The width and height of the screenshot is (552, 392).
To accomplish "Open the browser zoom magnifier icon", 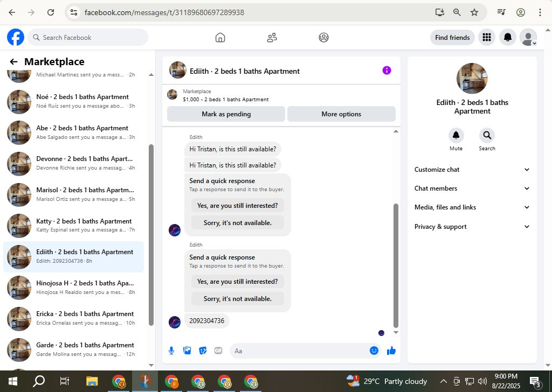I will point(457,12).
